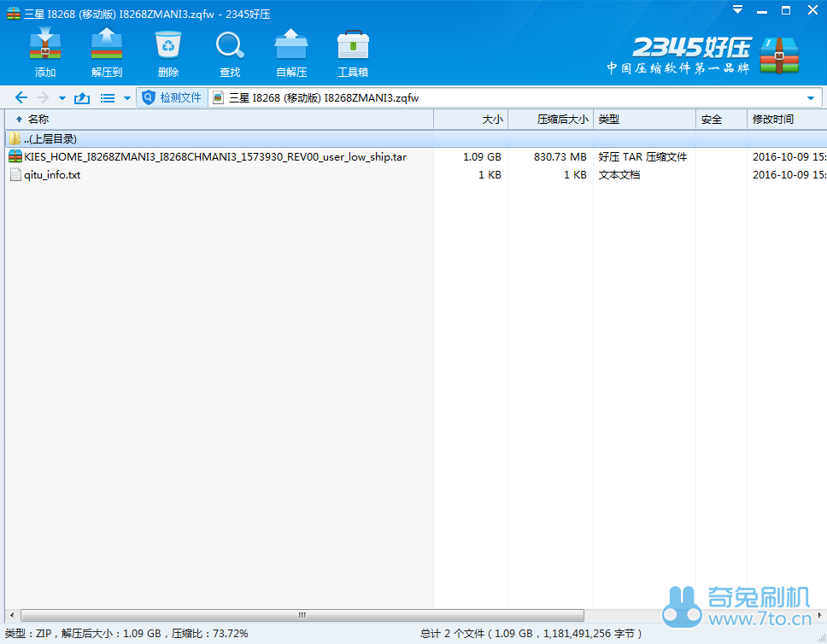The image size is (827, 644).
Task: Sort by 压缩后大小 column header
Action: click(x=551, y=120)
